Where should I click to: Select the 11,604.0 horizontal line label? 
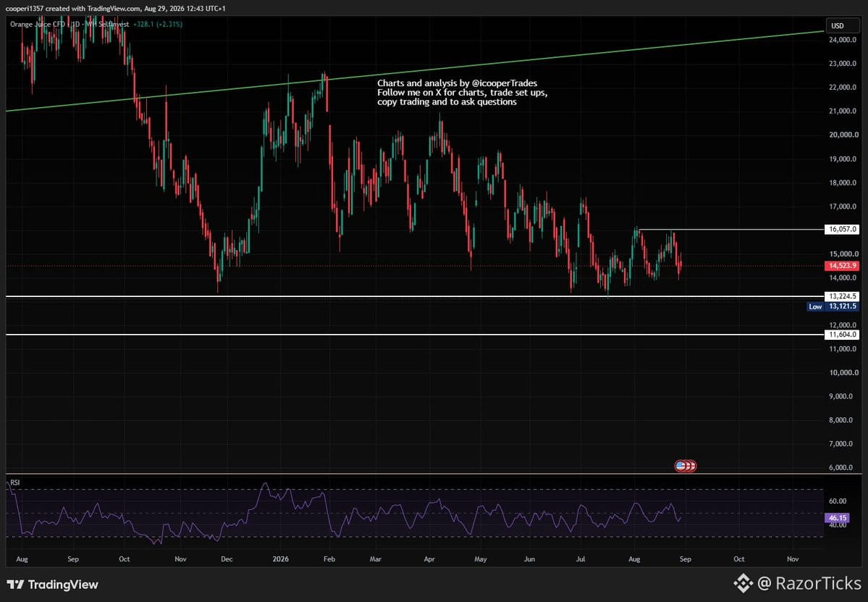842,335
